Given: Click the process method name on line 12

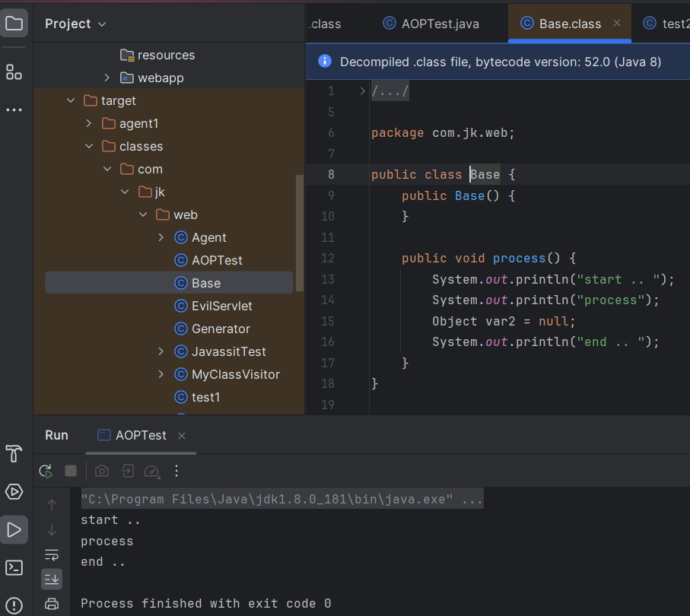Looking at the screenshot, I should pos(519,259).
